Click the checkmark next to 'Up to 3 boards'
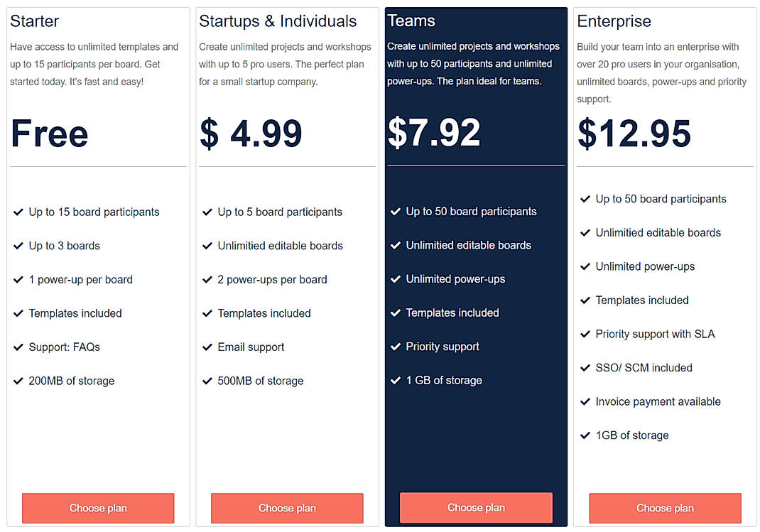760x532 pixels. click(x=18, y=246)
